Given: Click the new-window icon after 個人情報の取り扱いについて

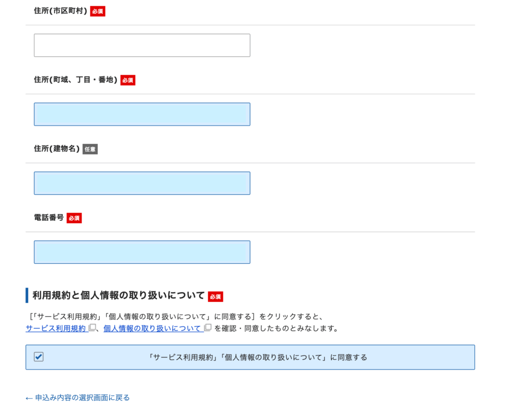Looking at the screenshot, I should tap(208, 328).
